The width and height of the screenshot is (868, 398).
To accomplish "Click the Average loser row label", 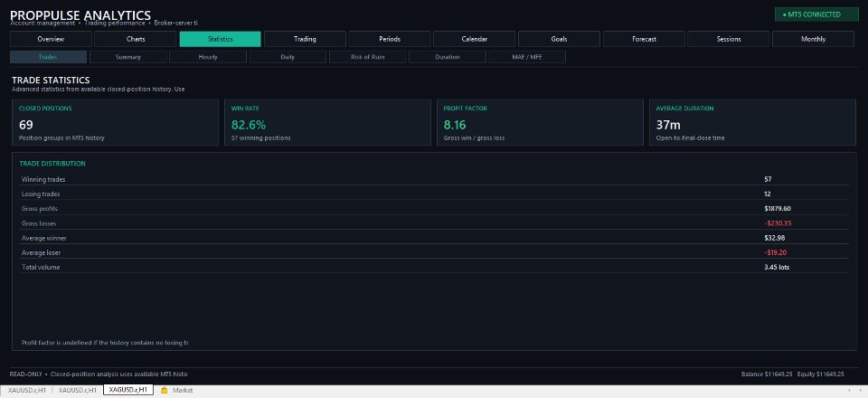I will [41, 252].
